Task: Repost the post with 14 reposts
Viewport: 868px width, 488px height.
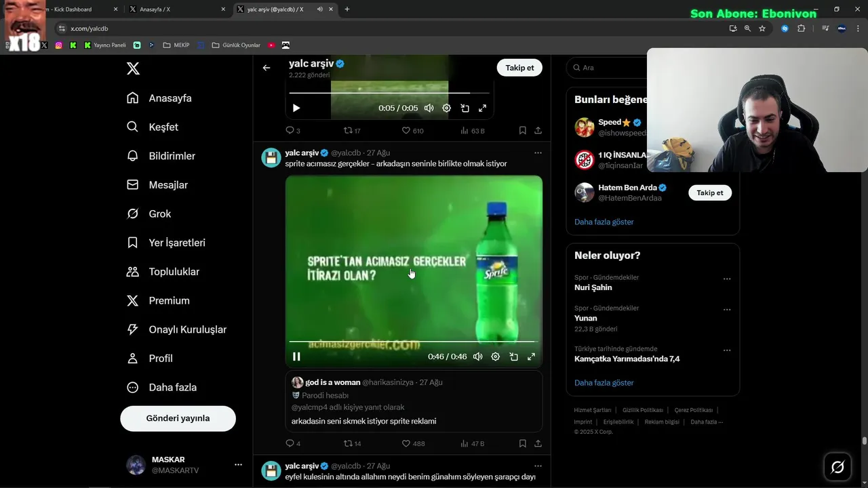Action: [x=352, y=444]
